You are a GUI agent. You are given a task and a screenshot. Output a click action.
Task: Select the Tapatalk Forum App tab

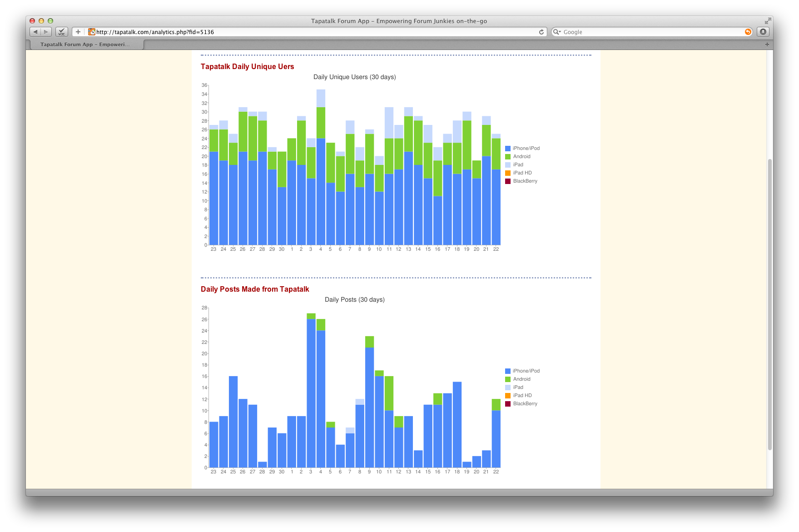[x=85, y=45]
